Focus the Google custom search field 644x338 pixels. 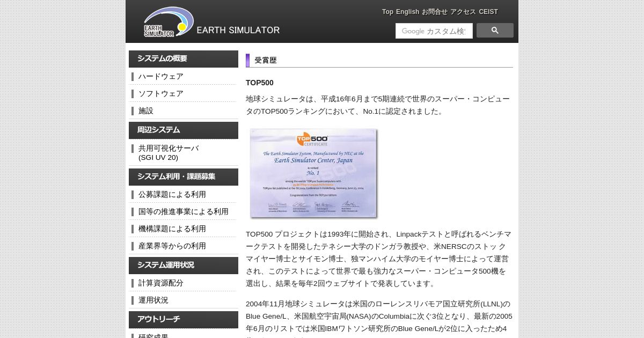coord(434,31)
